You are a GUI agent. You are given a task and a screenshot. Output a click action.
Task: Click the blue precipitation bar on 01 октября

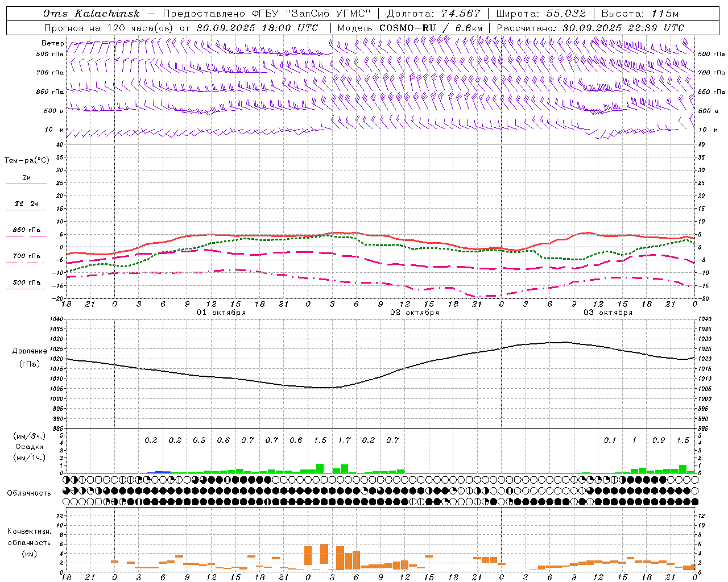click(163, 472)
